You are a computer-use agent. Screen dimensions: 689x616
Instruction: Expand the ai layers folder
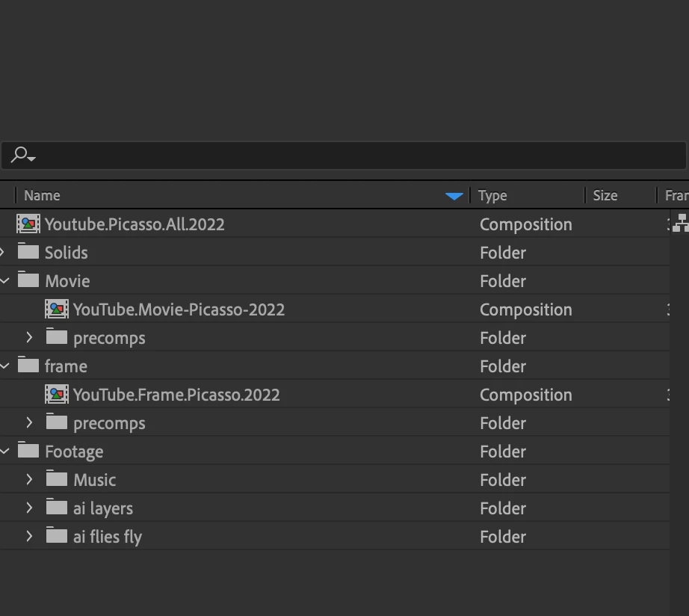29,508
